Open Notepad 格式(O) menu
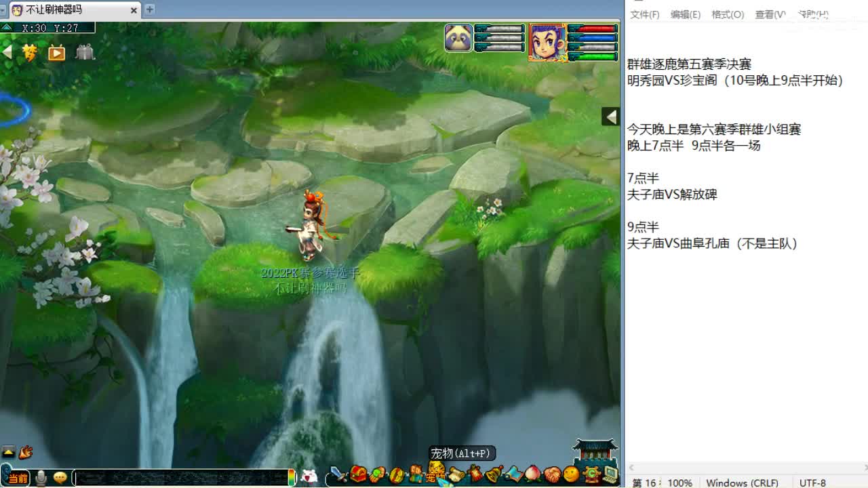Viewport: 868px width, 488px height. coord(728,14)
